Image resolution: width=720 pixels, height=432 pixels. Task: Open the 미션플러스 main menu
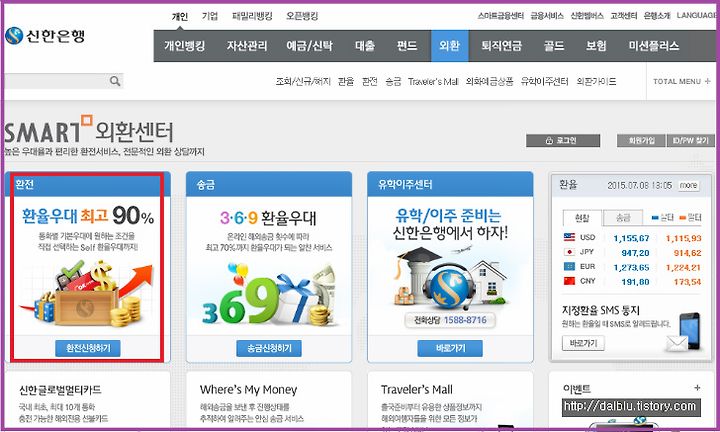[654, 46]
